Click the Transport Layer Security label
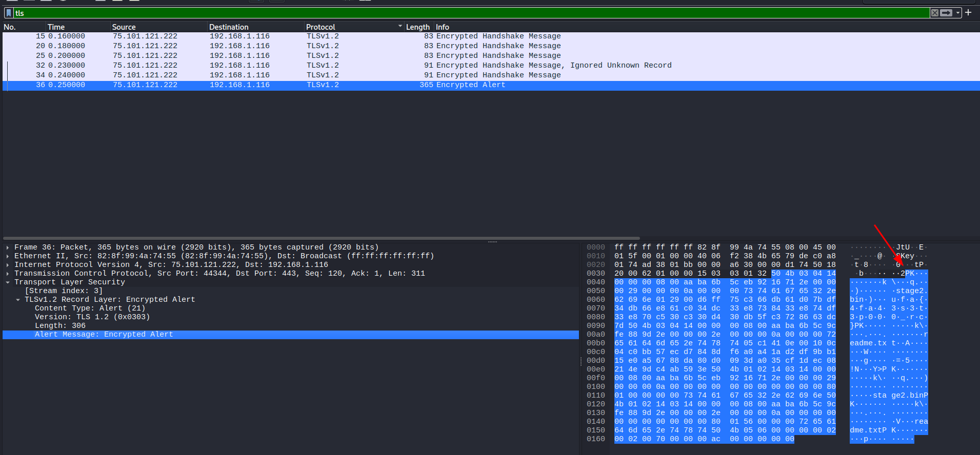Image resolution: width=980 pixels, height=455 pixels. [70, 282]
